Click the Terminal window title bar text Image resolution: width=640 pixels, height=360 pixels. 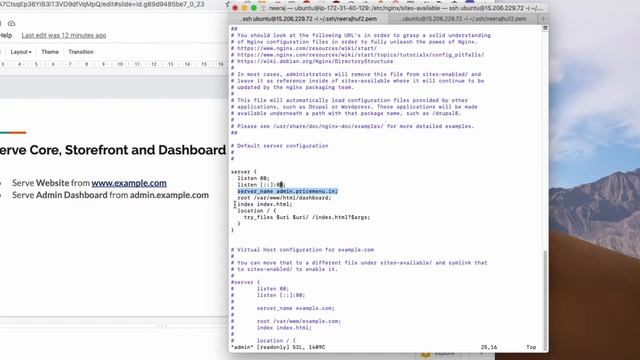[406, 8]
